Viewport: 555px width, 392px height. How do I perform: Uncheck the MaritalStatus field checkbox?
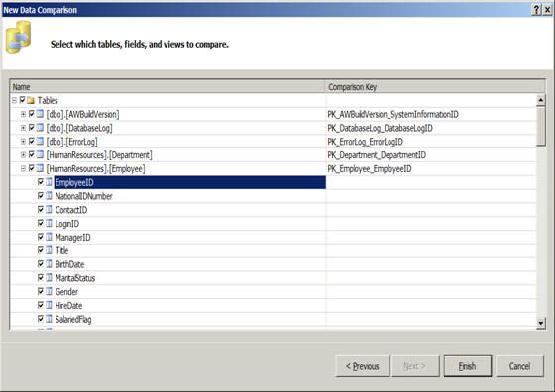pos(41,278)
